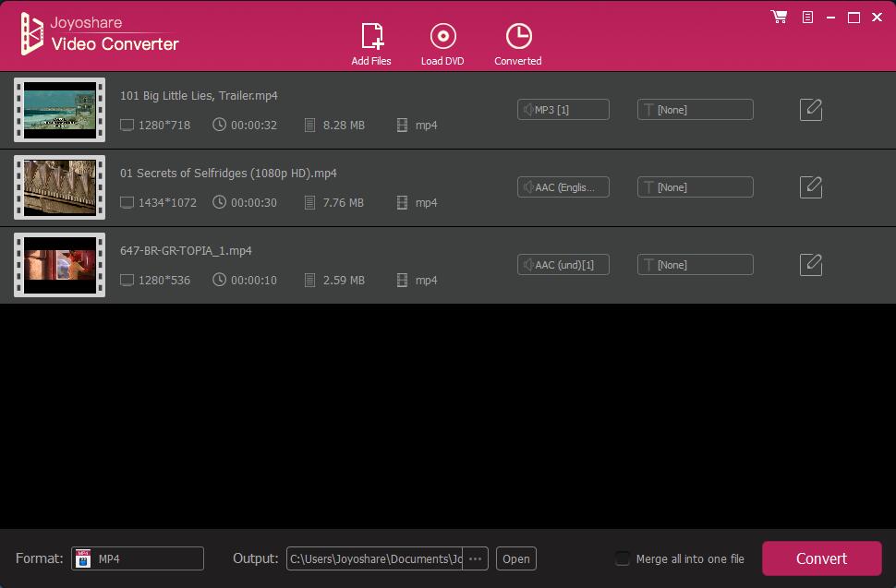Click the 8.28 MB size value
896x588 pixels.
point(344,125)
